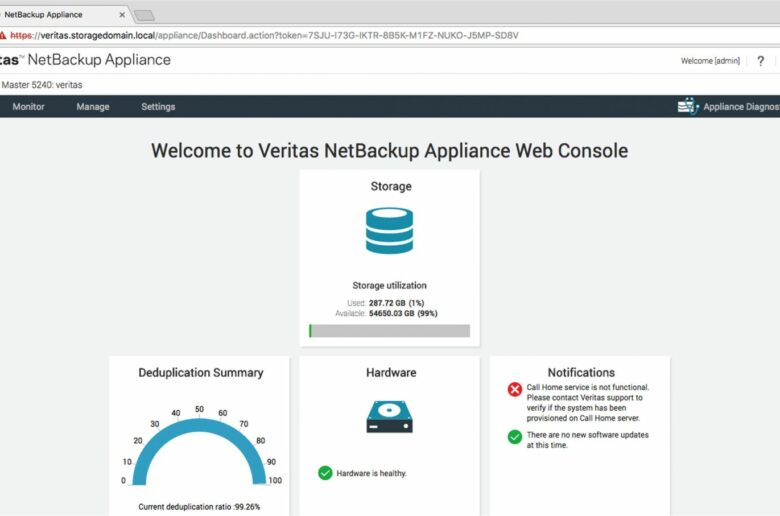Screen dimensions: 780x516
Task: Click the Deduplication Summary title
Action: pyautogui.click(x=200, y=373)
